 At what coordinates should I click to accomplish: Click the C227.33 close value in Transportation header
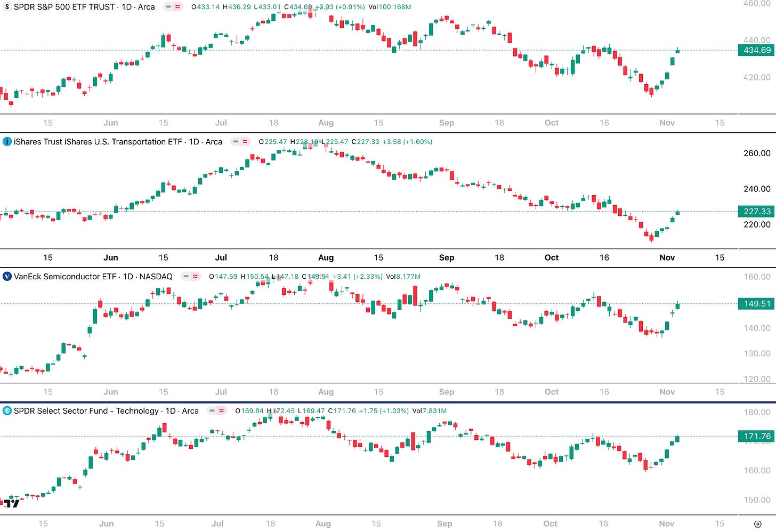[x=365, y=142]
